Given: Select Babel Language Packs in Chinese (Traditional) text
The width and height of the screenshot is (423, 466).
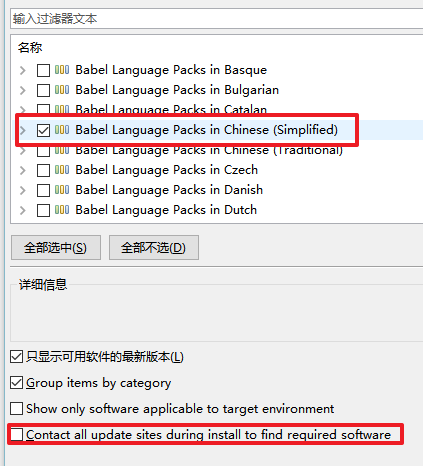Looking at the screenshot, I should 209,151.
